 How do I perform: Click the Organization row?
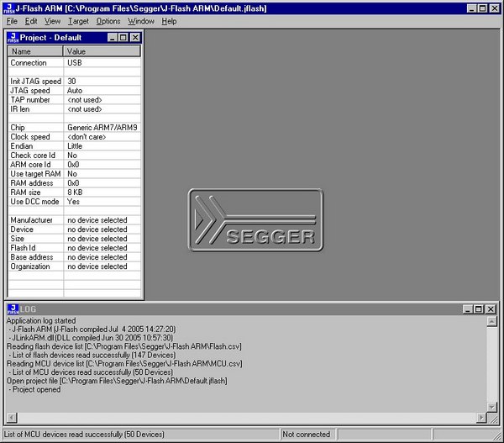75,266
